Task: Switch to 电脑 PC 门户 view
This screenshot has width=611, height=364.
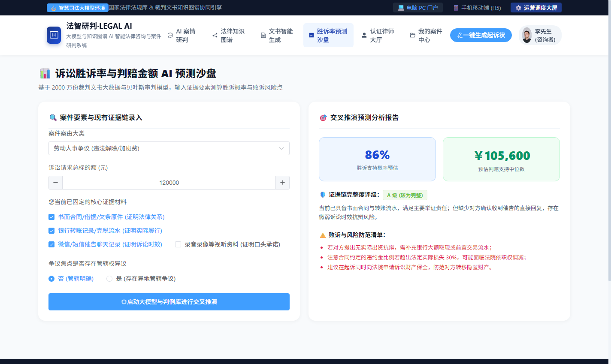Action: click(418, 8)
